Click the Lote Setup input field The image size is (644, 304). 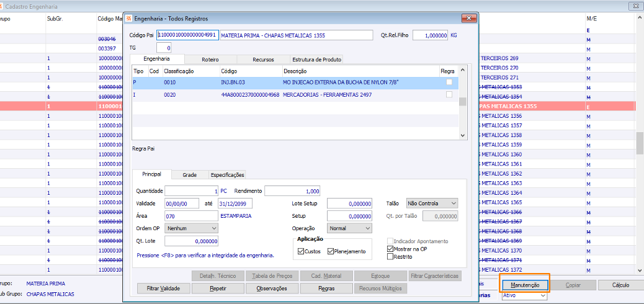click(x=349, y=203)
